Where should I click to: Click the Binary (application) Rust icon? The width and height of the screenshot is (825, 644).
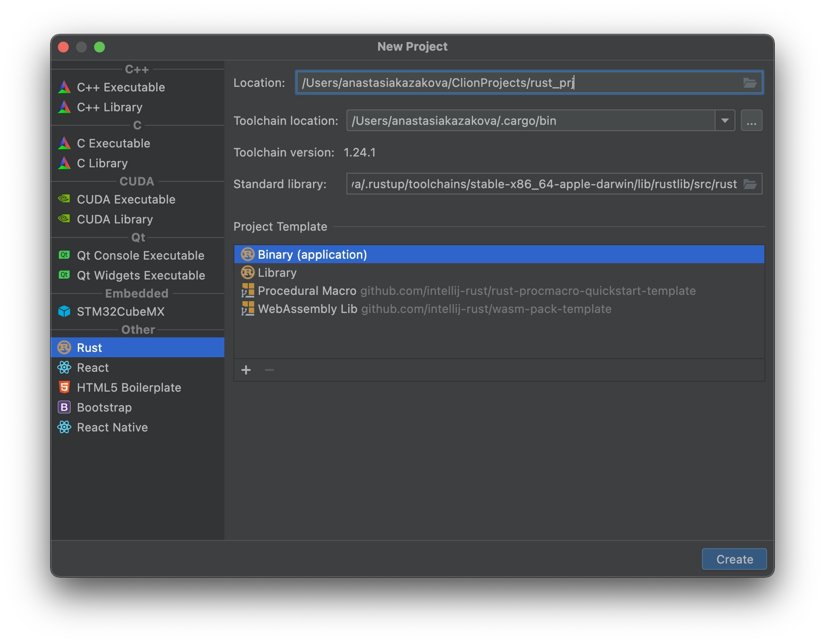pos(248,255)
